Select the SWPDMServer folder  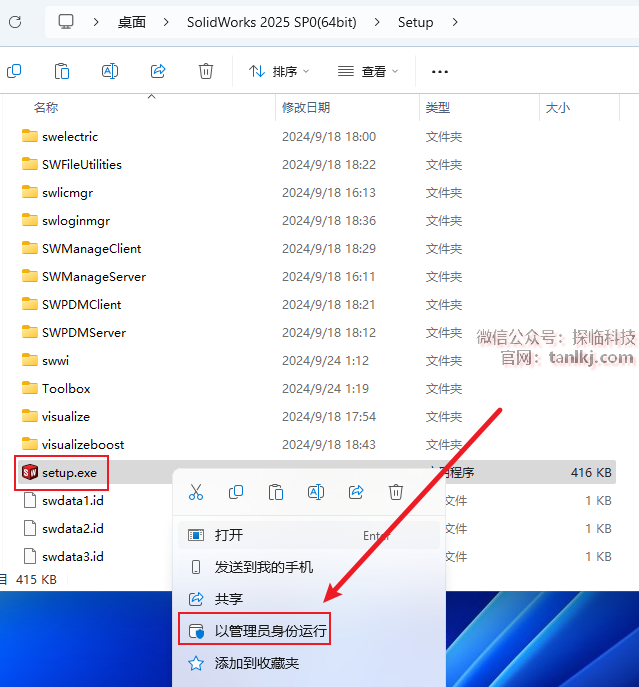(84, 333)
